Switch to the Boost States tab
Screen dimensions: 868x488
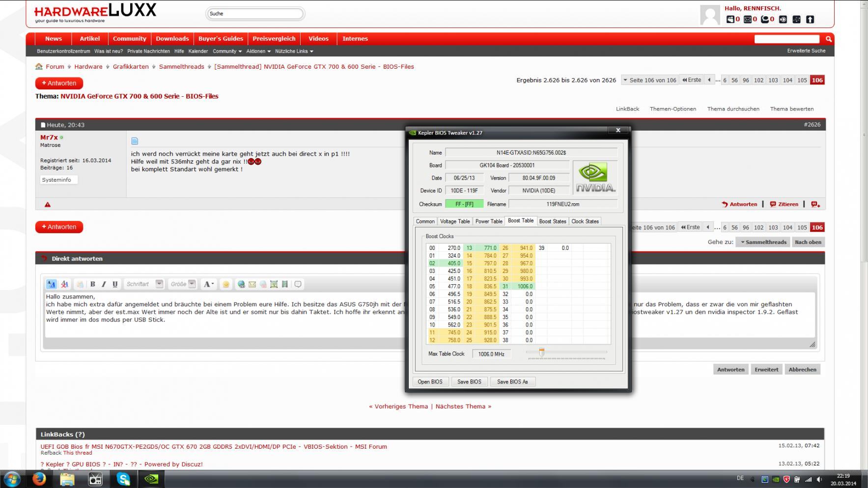tap(553, 221)
